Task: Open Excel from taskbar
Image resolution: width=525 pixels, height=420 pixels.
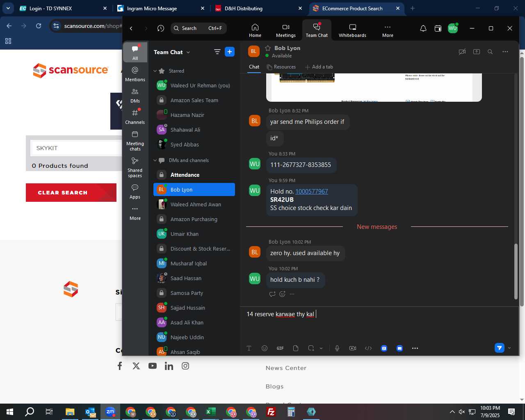Action: click(211, 412)
